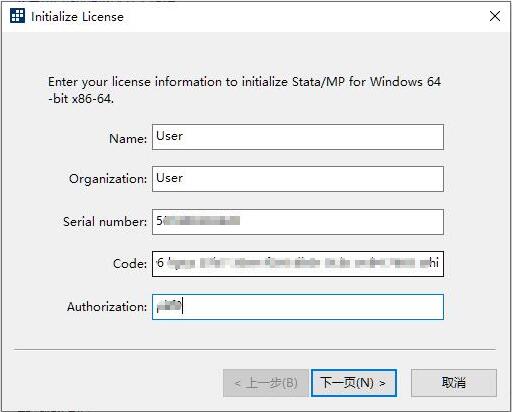512x412 pixels.
Task: Click the 'Code:' label
Action: tap(130, 264)
